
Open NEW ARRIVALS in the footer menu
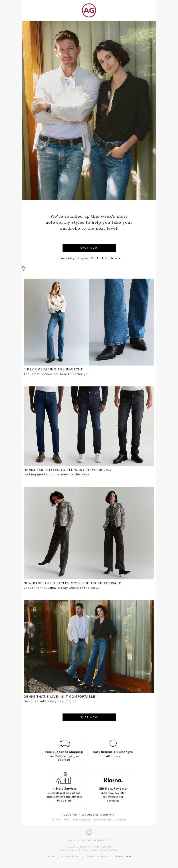tap(82, 820)
